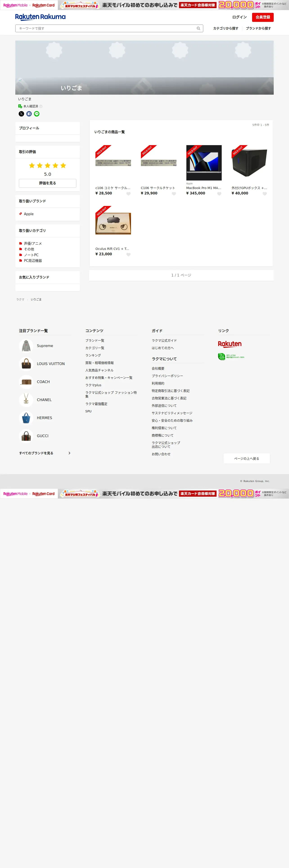
Task: Open the お問い合わせ link
Action: [161, 454]
